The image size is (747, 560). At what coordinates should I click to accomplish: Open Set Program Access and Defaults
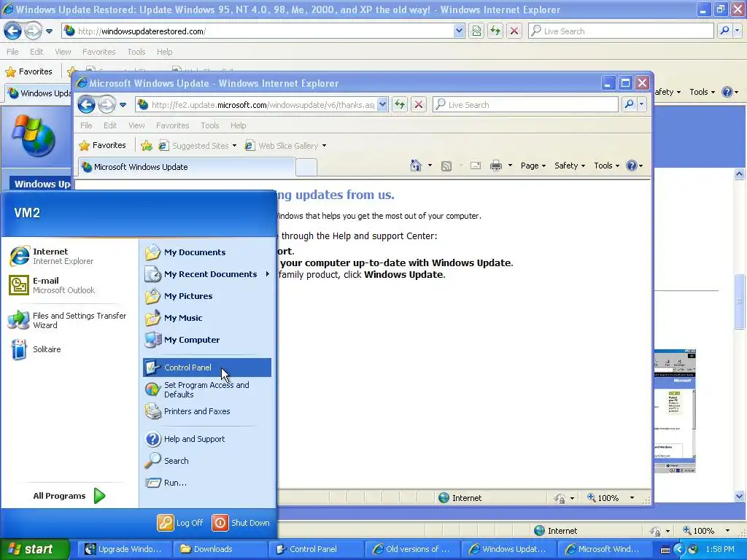pos(206,389)
